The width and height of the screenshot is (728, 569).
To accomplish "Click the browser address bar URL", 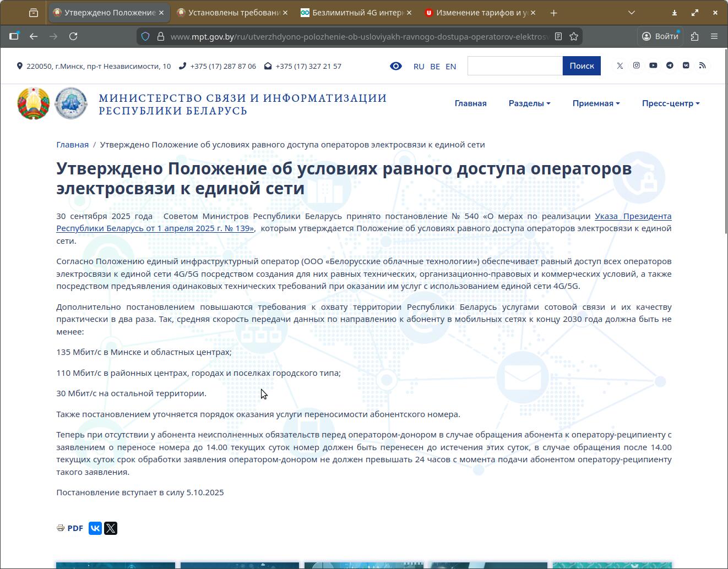I will [360, 36].
